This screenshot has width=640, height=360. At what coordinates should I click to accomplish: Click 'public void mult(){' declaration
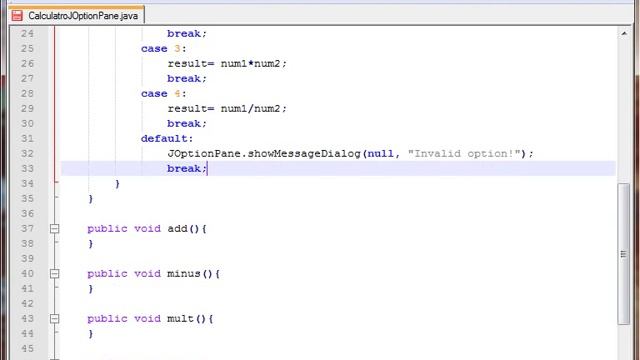point(151,319)
